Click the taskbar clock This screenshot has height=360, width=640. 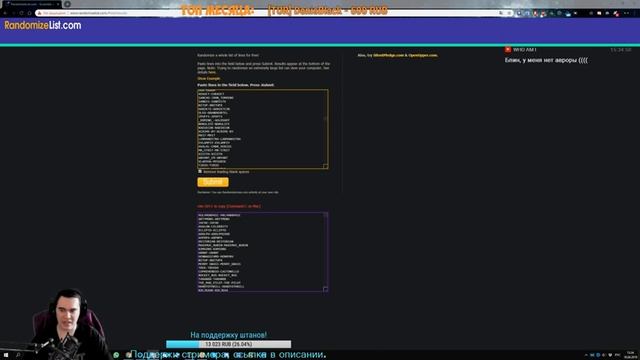coord(631,355)
